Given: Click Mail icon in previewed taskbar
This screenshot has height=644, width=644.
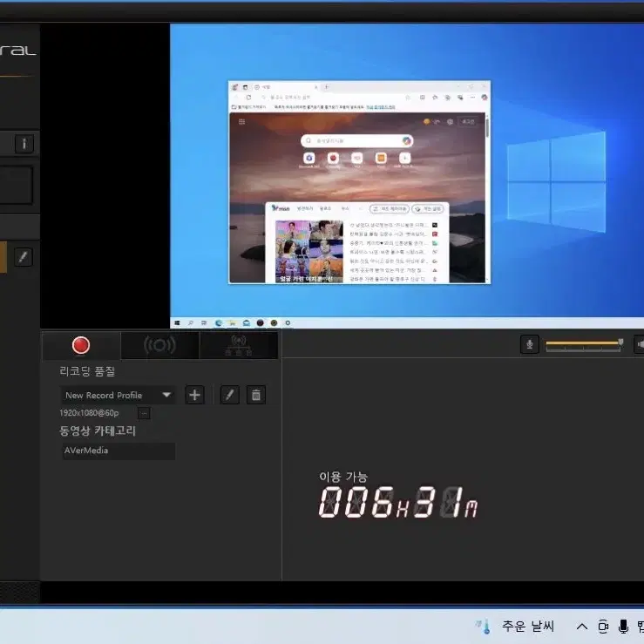Looking at the screenshot, I should (247, 323).
